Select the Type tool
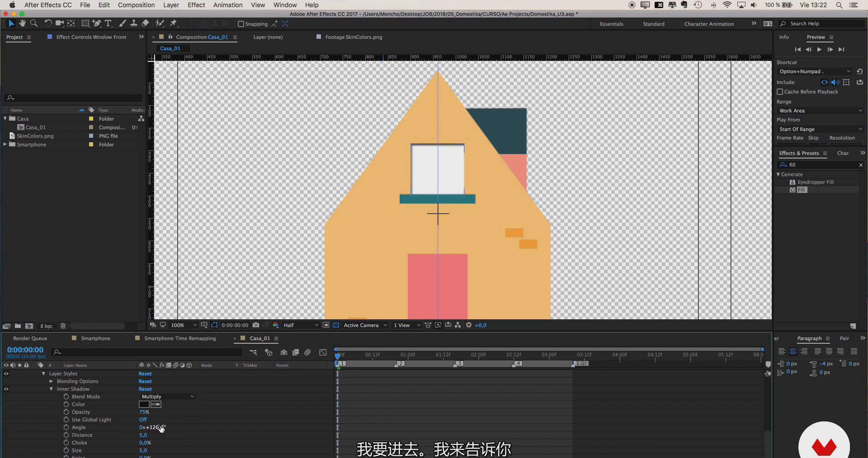Screen dimensions: 868x458 [108, 23]
